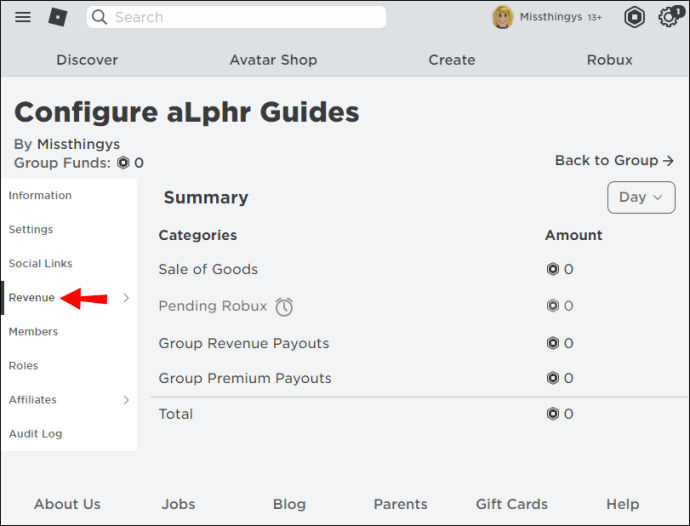Expand the Revenue submenu chevron
The width and height of the screenshot is (690, 526).
[126, 298]
